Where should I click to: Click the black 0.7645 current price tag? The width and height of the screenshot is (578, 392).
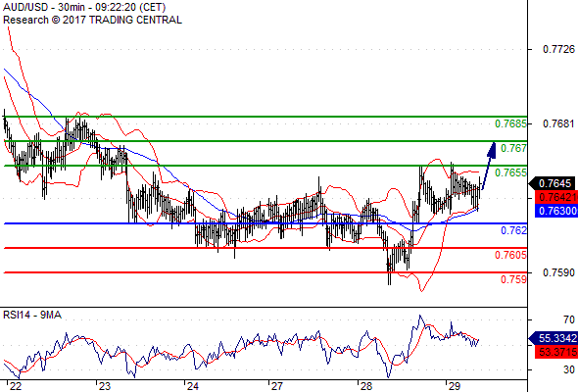553,183
